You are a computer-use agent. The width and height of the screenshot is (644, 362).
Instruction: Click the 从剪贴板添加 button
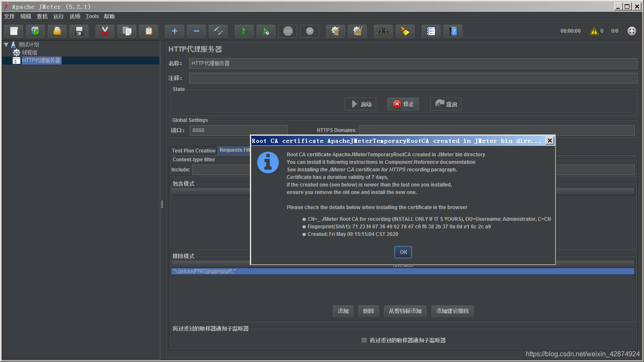point(405,311)
